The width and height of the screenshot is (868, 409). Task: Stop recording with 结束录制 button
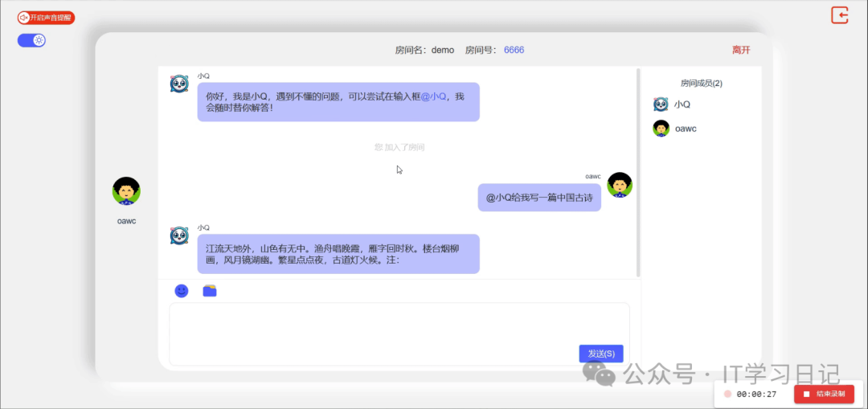[824, 394]
